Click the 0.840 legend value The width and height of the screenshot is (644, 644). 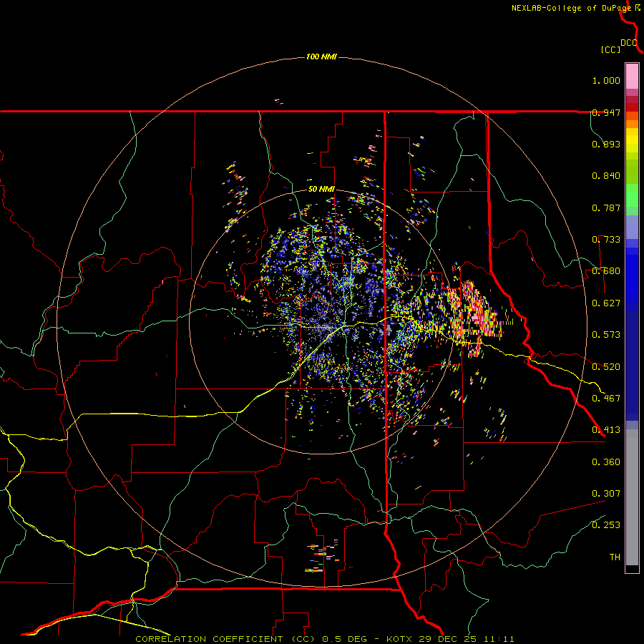(606, 176)
